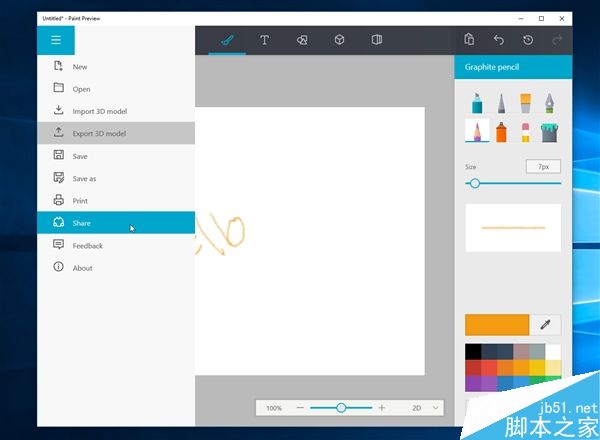Collapse the hamburger menu button
Image resolution: width=600 pixels, height=440 pixels.
(x=56, y=40)
